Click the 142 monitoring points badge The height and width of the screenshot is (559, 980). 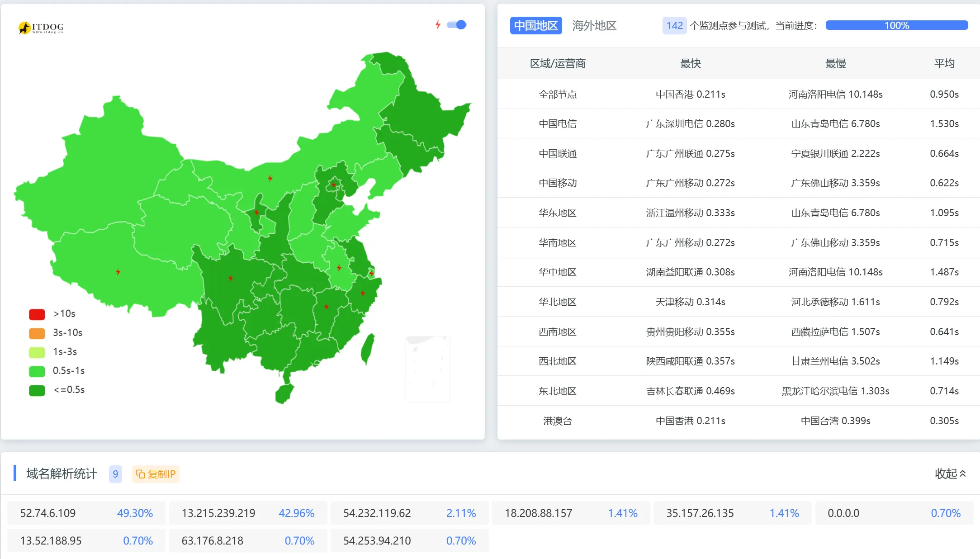pos(674,26)
